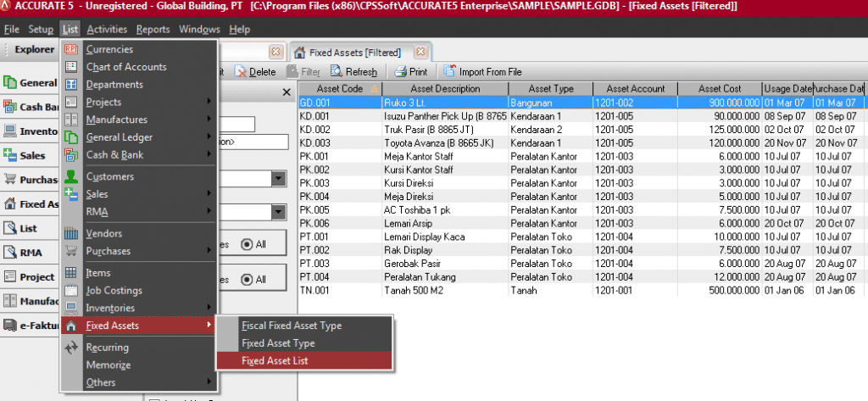Image resolution: width=868 pixels, height=401 pixels.
Task: Click the RMA sidebar icon
Action: (x=9, y=253)
